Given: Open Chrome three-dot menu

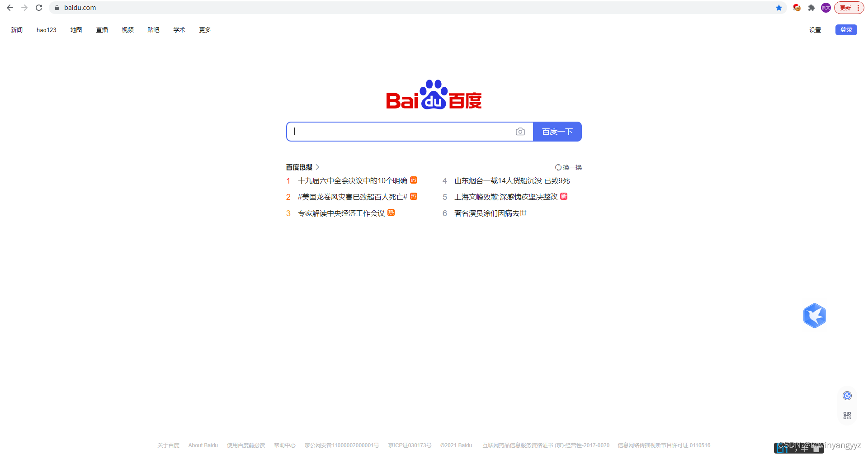Looking at the screenshot, I should coord(858,8).
